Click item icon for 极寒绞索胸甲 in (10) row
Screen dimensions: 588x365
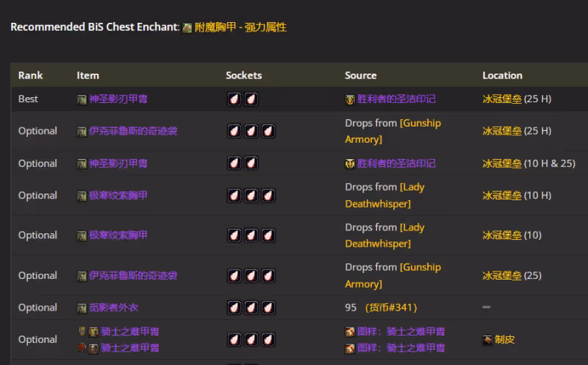(x=82, y=236)
